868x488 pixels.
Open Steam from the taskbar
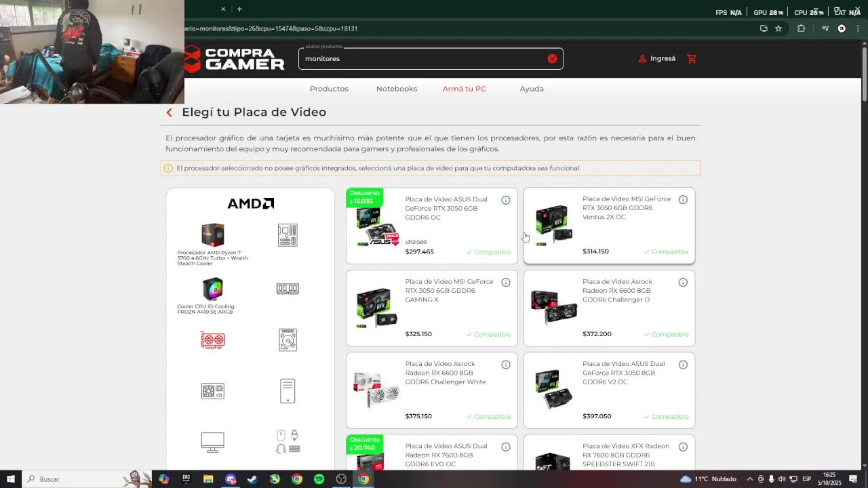click(252, 479)
